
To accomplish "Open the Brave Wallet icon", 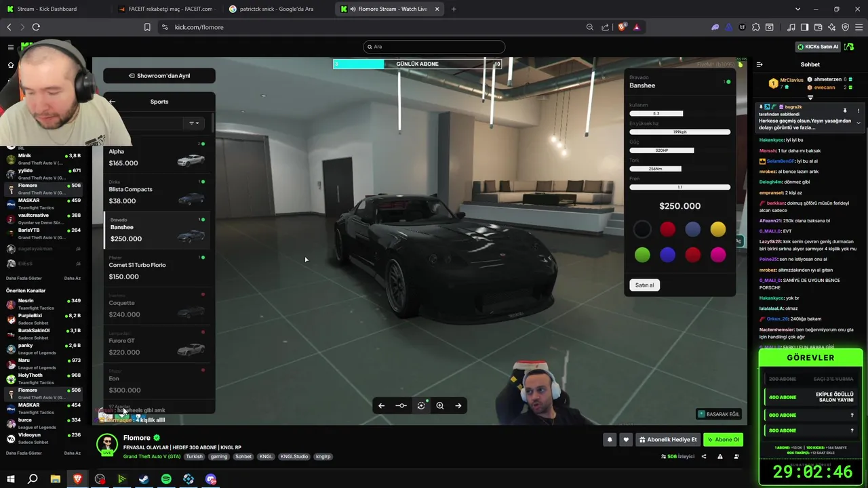I will [818, 27].
